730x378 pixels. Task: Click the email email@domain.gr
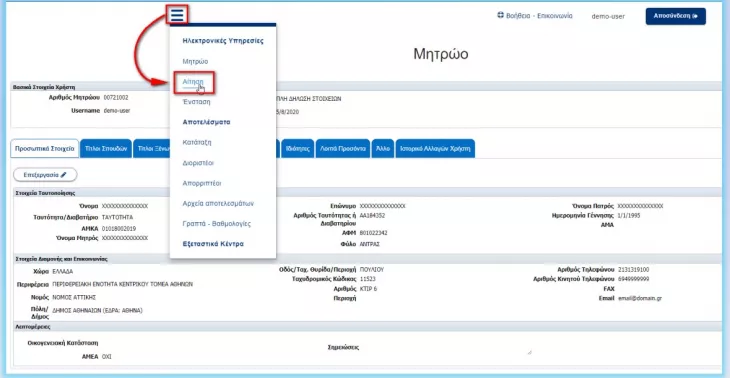click(640, 298)
